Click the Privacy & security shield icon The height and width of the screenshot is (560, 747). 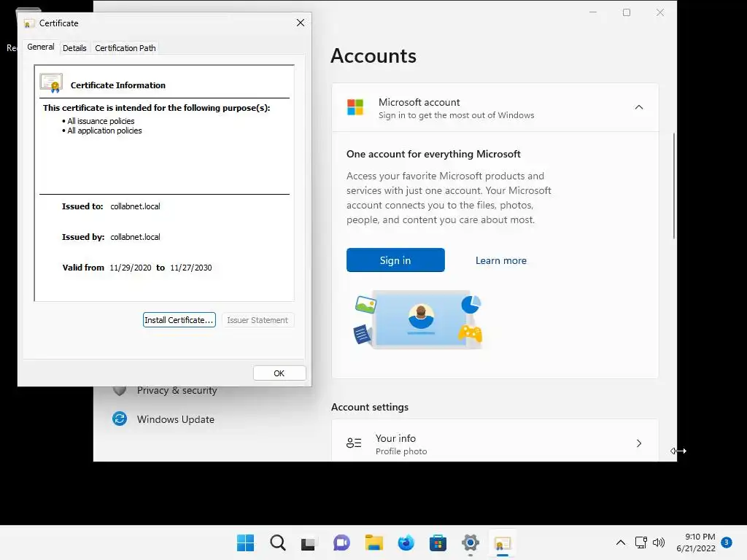pyautogui.click(x=120, y=391)
